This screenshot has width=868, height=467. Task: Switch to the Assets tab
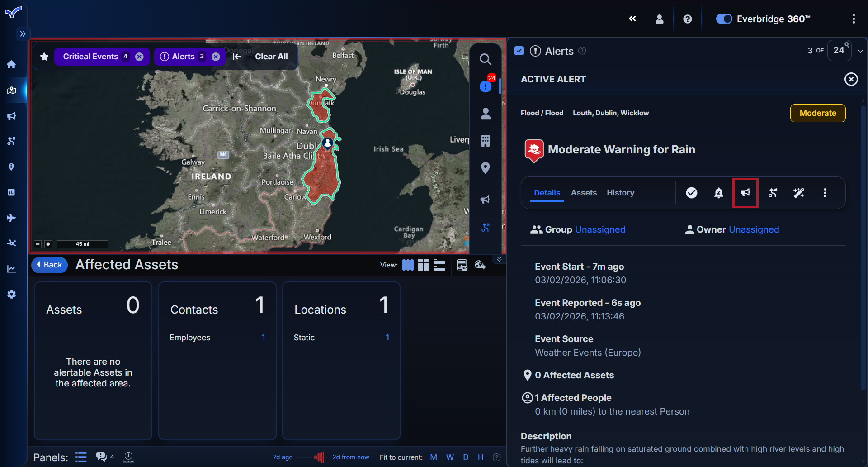point(584,193)
